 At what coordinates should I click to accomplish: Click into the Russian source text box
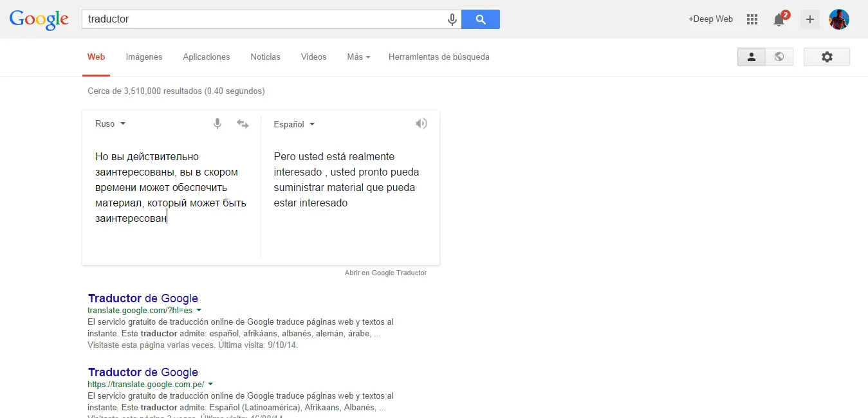(x=171, y=187)
